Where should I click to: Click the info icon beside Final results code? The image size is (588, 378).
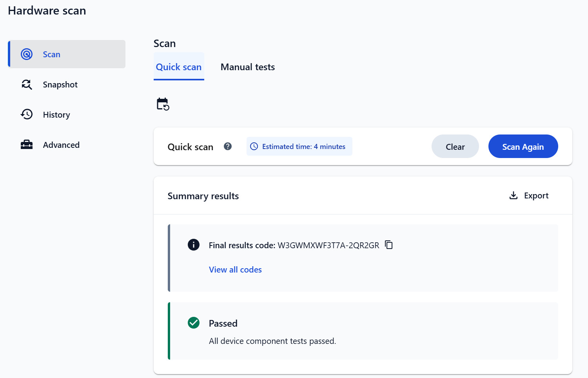click(194, 245)
